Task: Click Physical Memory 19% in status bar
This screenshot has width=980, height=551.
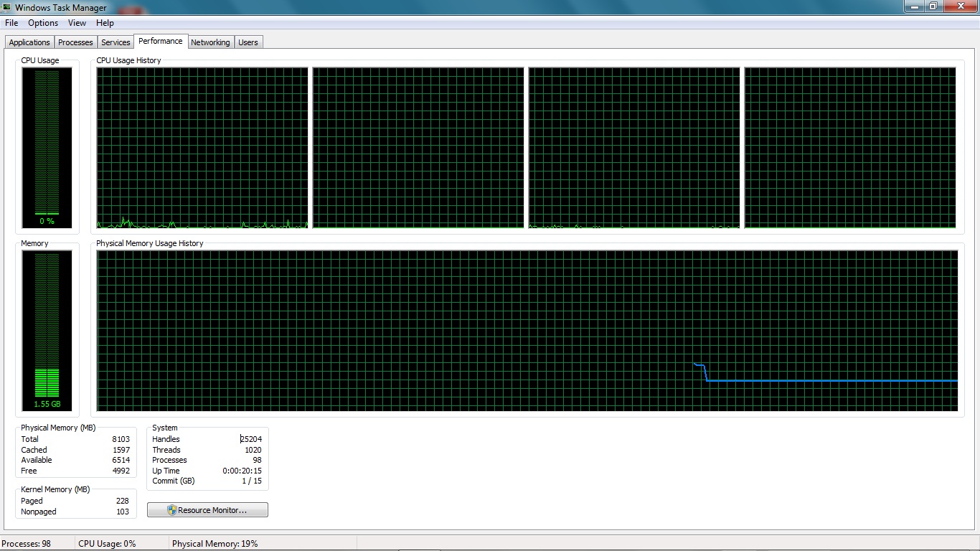Action: [215, 544]
